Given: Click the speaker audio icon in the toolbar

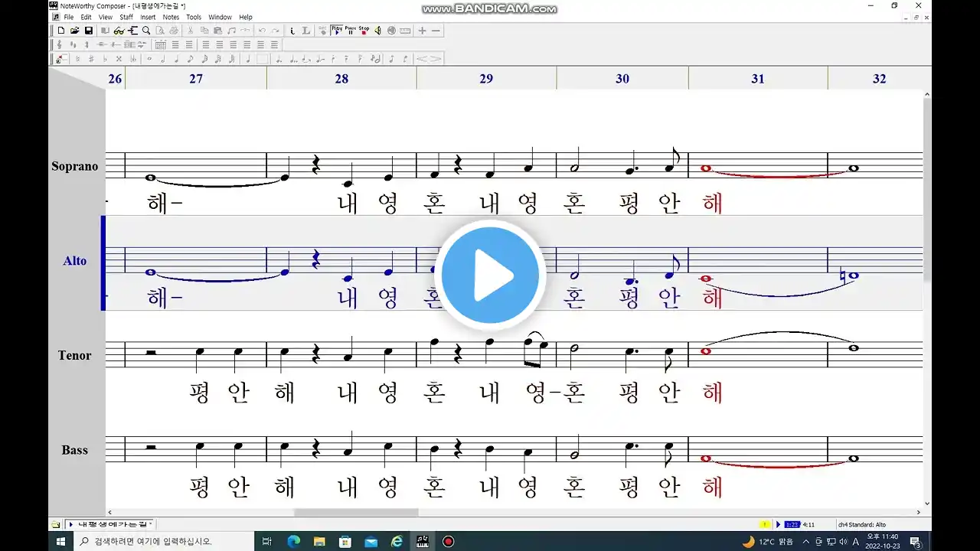Looking at the screenshot, I should pos(377,31).
